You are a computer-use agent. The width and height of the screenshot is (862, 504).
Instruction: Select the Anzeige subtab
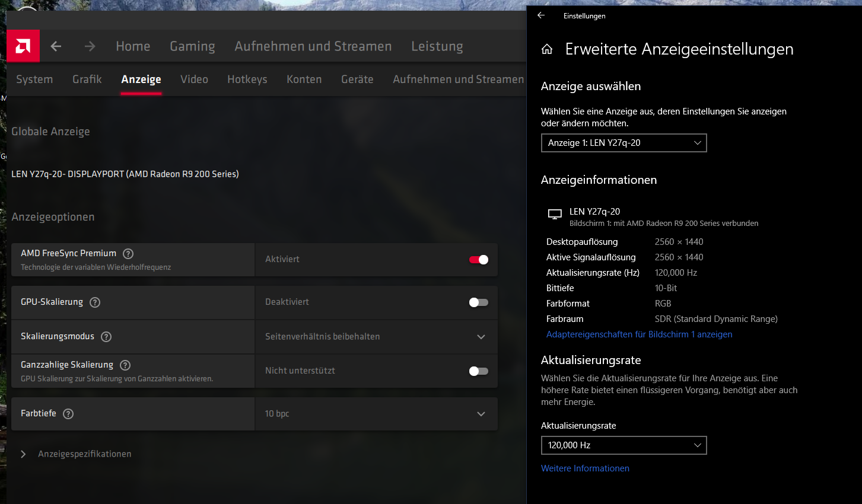point(141,79)
